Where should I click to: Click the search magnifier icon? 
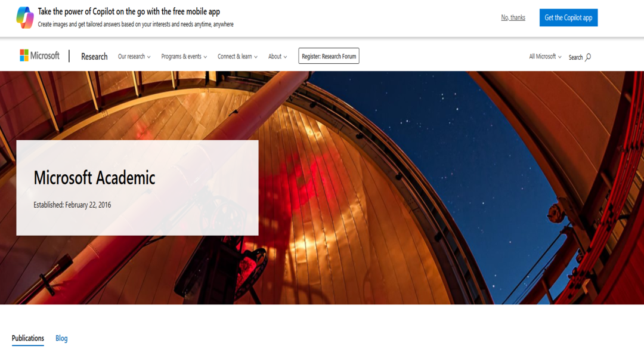coord(588,57)
